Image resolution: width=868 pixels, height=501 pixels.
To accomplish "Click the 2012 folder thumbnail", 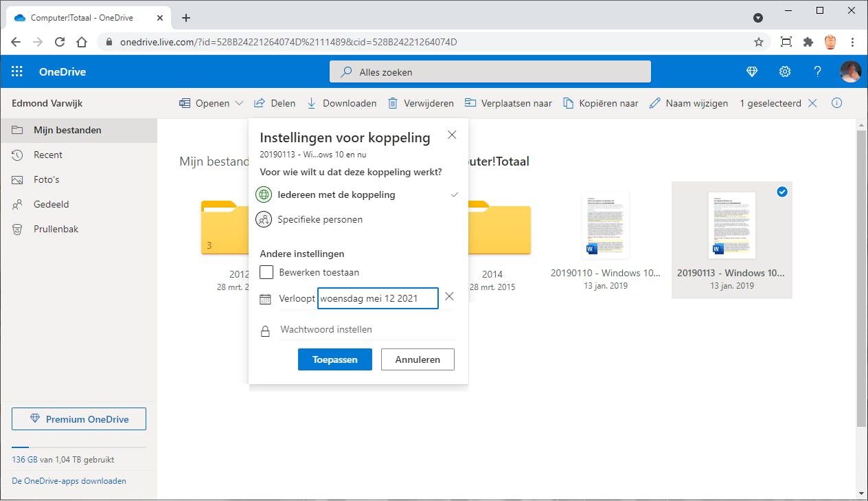I will (225, 228).
